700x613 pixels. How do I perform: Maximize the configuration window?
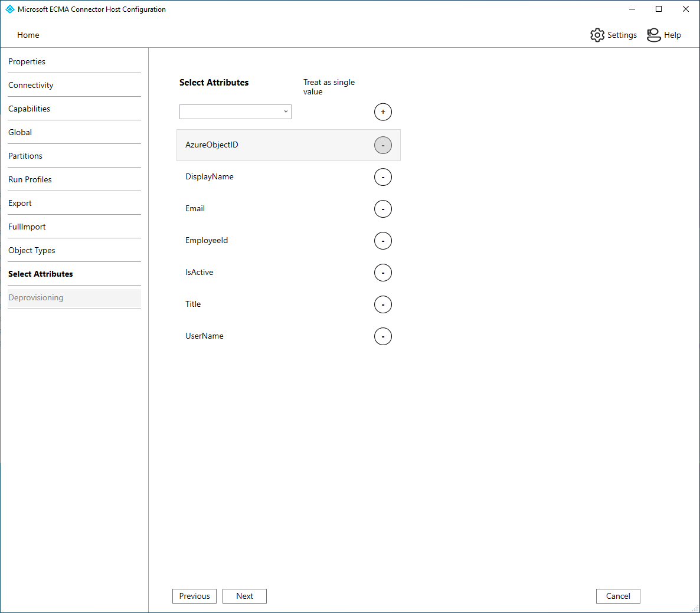pos(659,9)
